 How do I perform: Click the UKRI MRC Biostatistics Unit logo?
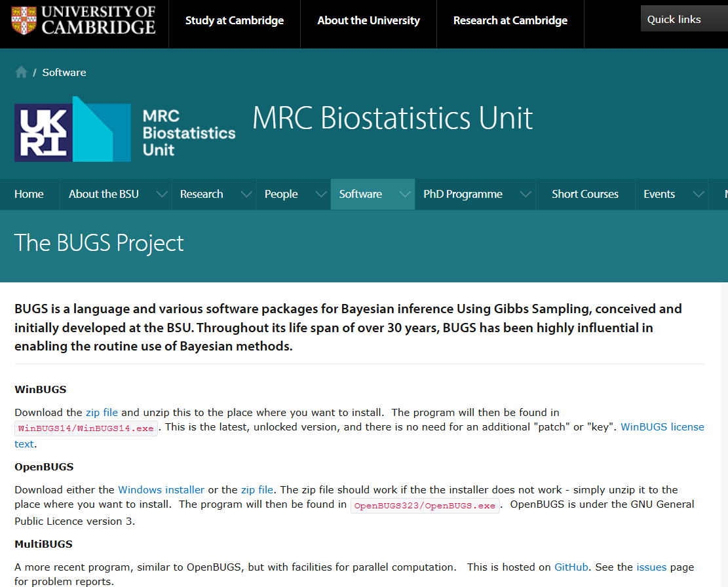point(125,130)
